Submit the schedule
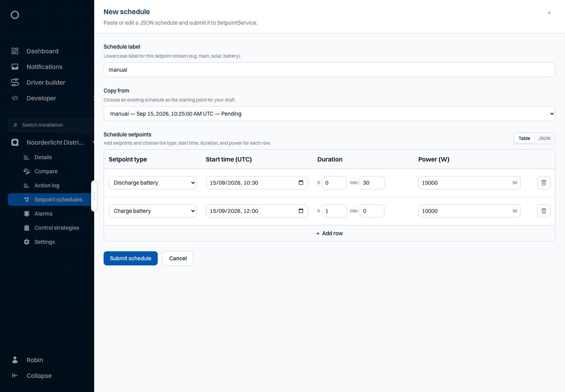Viewport: 565px width, 392px height. pos(131,258)
